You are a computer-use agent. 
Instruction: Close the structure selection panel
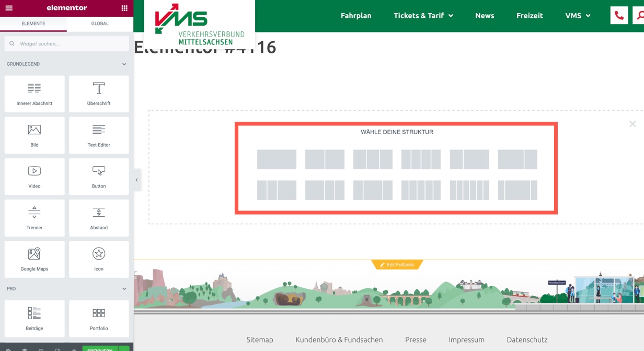coord(632,124)
